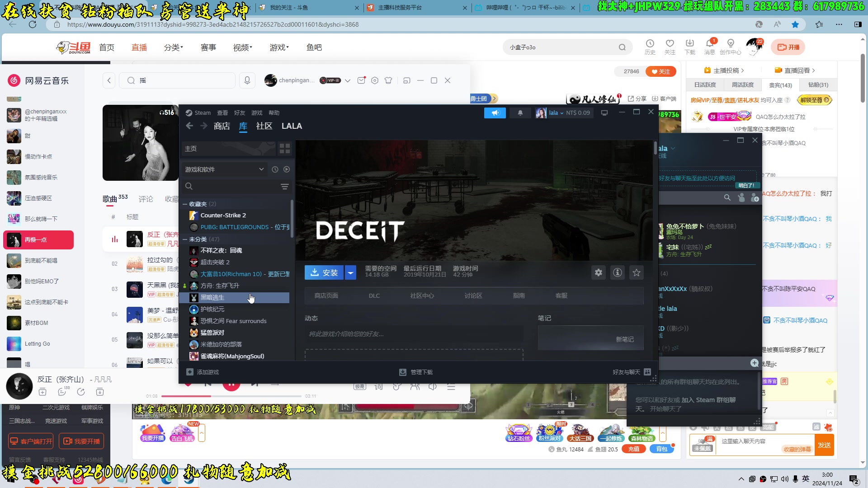Go back with Steam navigation arrow
The width and height of the screenshot is (868, 488).
tap(189, 126)
